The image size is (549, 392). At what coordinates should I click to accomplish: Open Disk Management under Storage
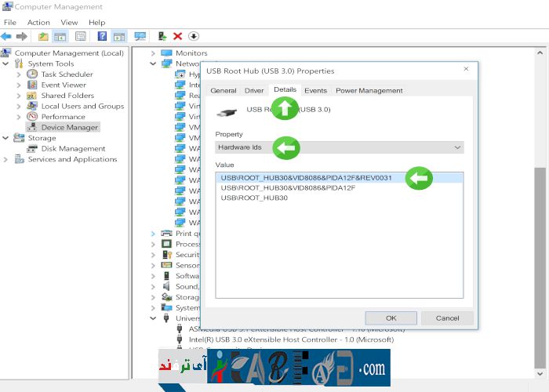point(73,148)
